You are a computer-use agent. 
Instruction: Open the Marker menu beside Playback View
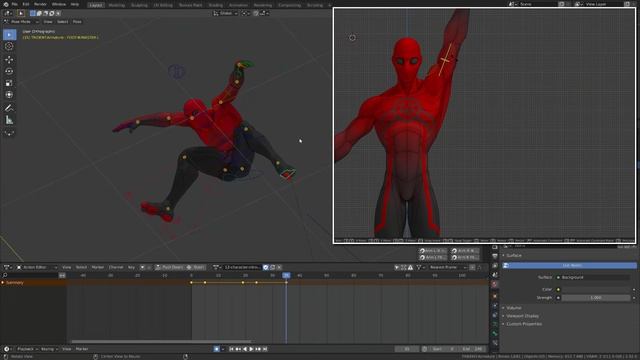[82, 349]
